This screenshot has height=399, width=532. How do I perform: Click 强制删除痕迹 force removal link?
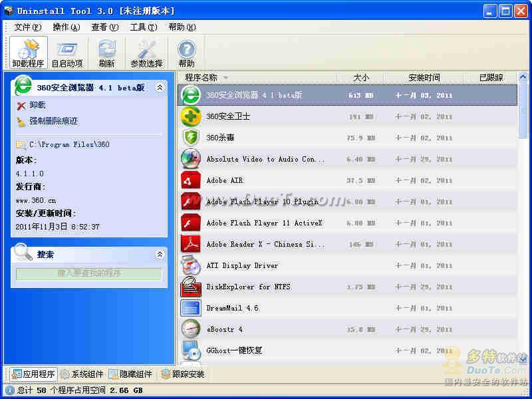click(54, 121)
